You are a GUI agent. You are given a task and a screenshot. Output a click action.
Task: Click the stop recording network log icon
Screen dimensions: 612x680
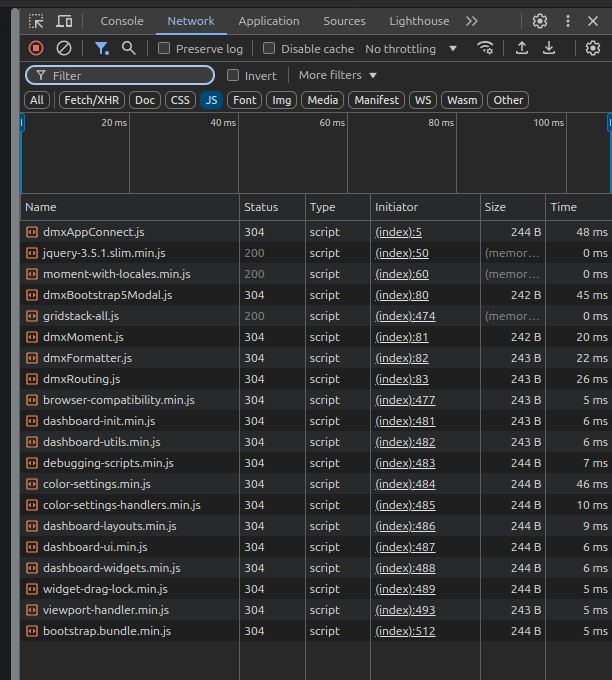click(x=36, y=48)
